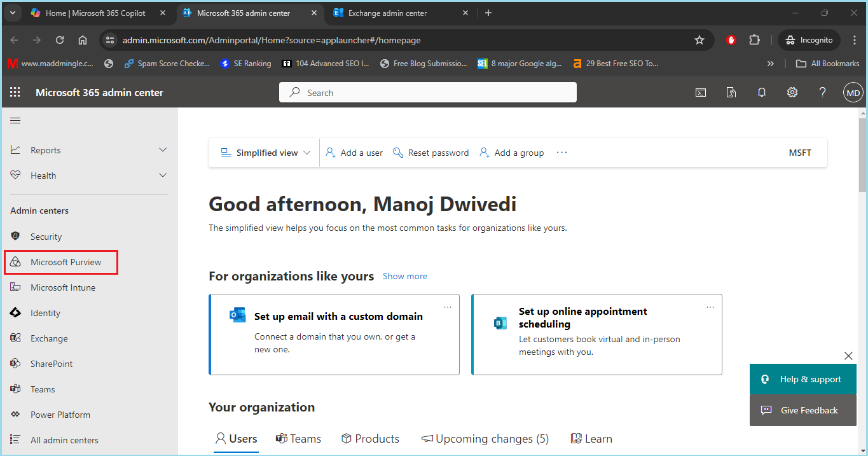Click the Identity diamond icon
Image resolution: width=868 pixels, height=456 pixels.
16,313
